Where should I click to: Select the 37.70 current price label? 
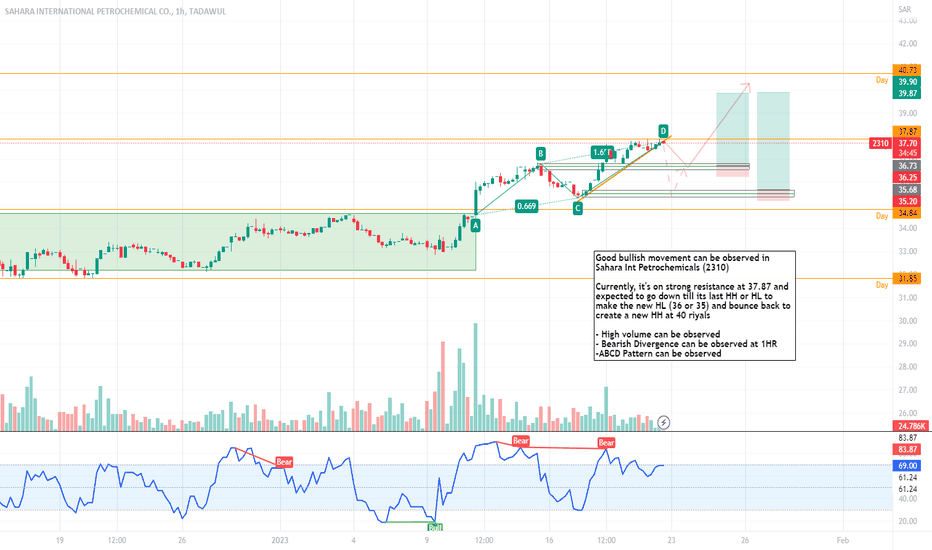(907, 143)
